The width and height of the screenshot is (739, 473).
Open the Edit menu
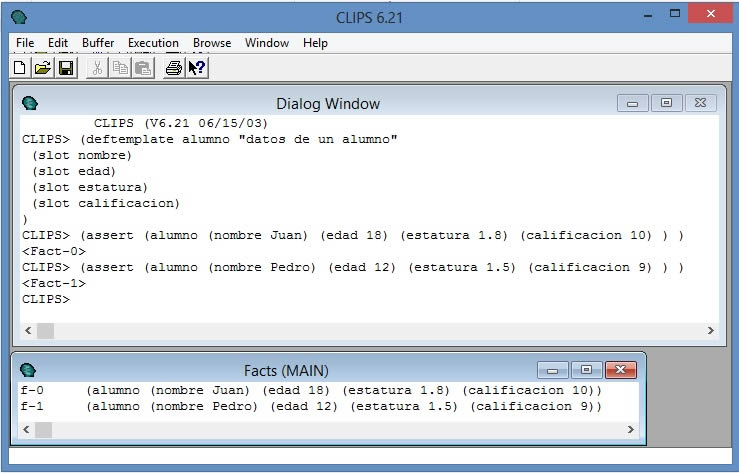click(x=58, y=43)
